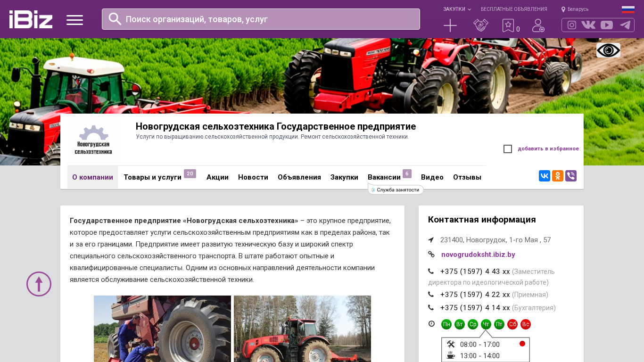Open the favorites bookmark star icon

[508, 25]
